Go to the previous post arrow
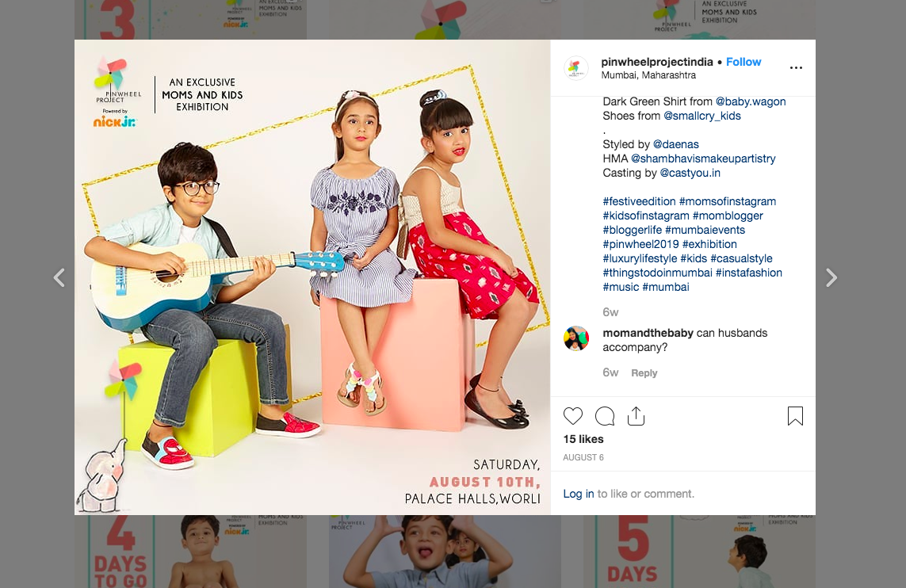The height and width of the screenshot is (588, 906). (59, 278)
